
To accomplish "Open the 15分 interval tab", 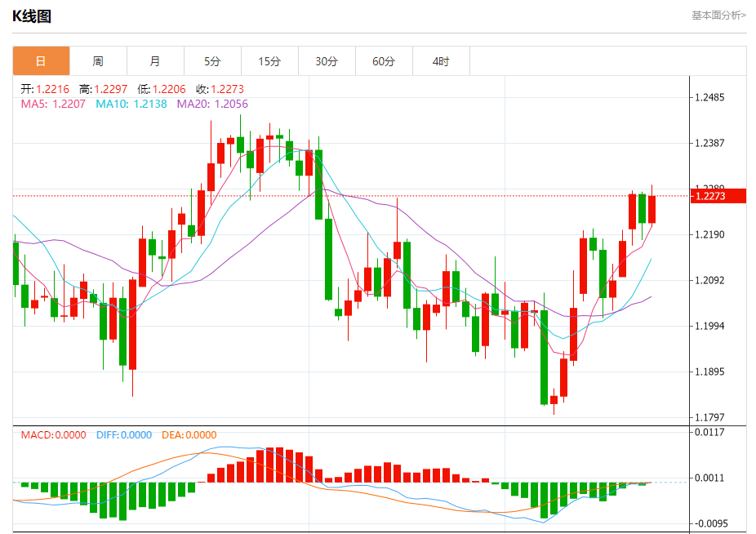I will point(269,61).
